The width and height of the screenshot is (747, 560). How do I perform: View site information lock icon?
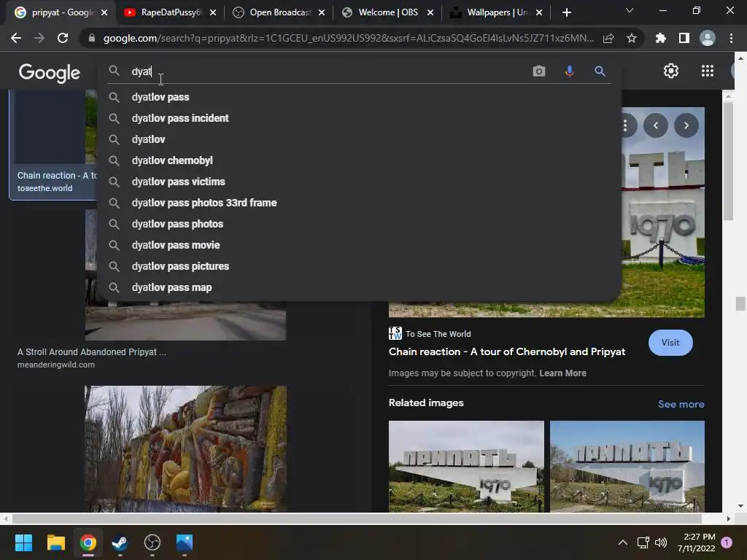[x=91, y=38]
